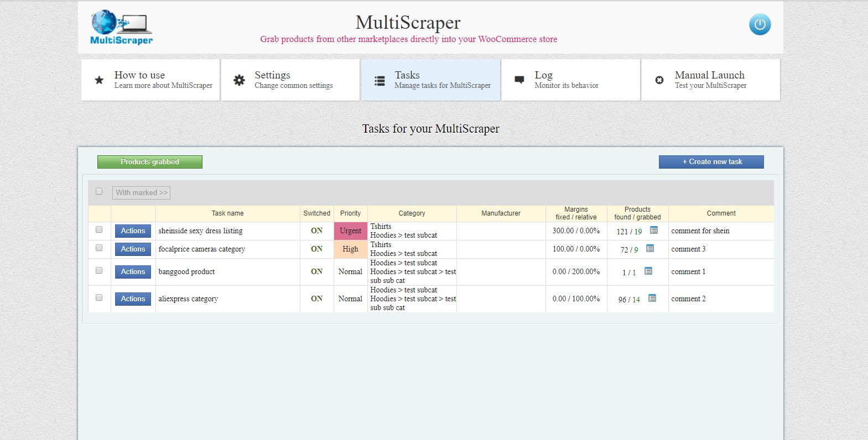This screenshot has width=868, height=440.
Task: Open Actions menu for aliexpress category
Action: point(133,299)
